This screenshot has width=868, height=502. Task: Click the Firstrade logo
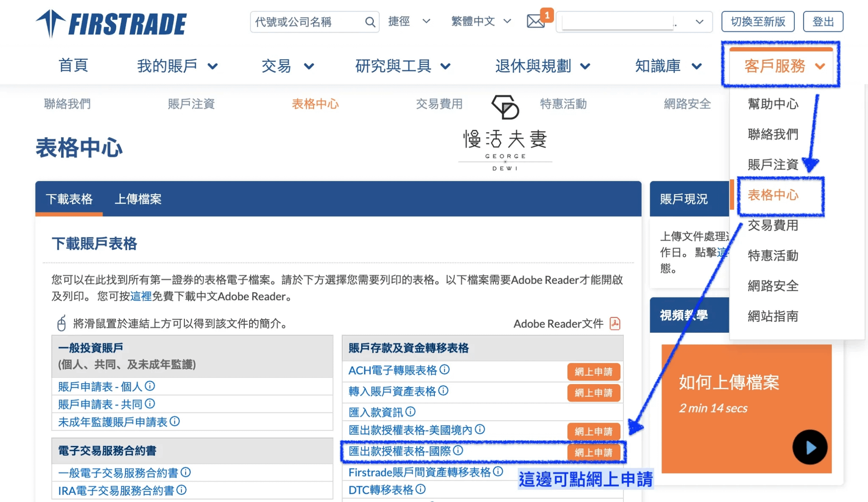pyautogui.click(x=111, y=24)
